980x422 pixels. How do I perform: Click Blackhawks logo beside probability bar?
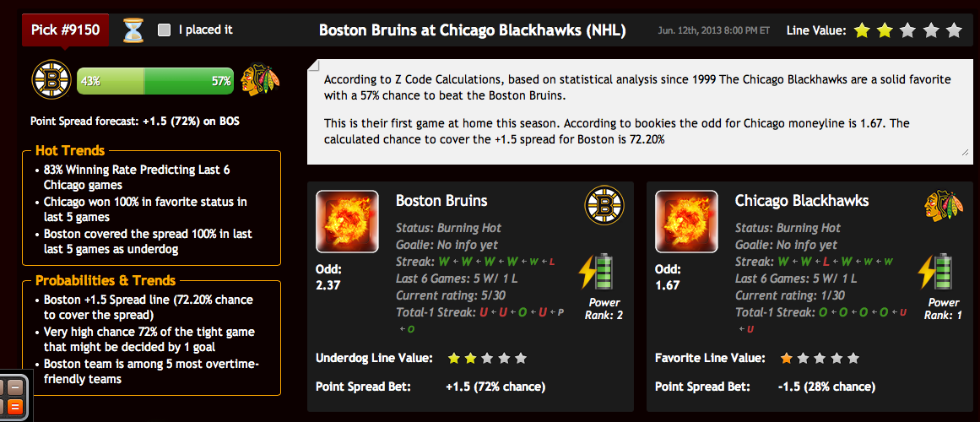(261, 80)
